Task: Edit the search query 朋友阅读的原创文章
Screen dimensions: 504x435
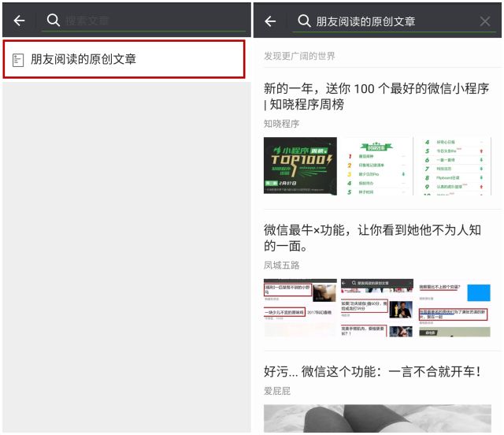Action: [x=365, y=21]
